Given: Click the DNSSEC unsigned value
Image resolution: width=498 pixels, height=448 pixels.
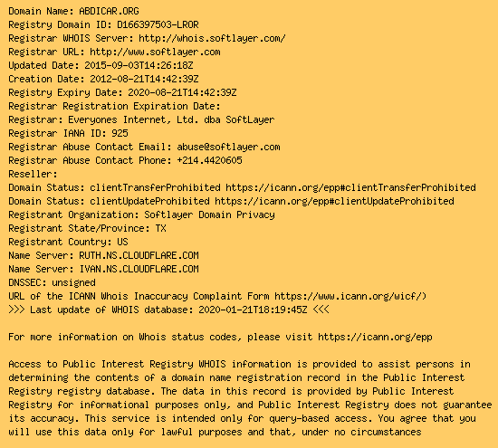Looking at the screenshot, I should point(73,282).
